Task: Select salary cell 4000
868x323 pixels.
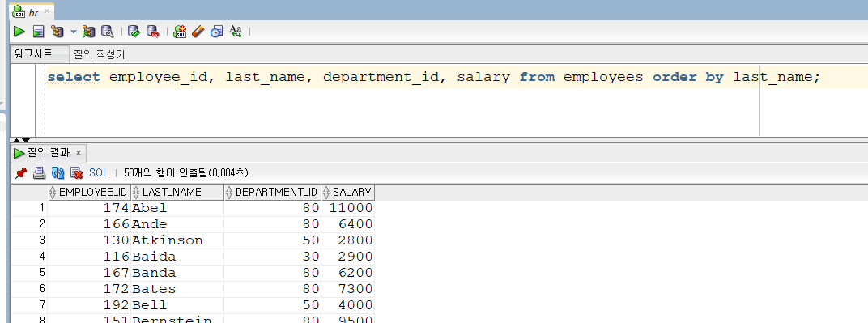Action: click(x=347, y=304)
